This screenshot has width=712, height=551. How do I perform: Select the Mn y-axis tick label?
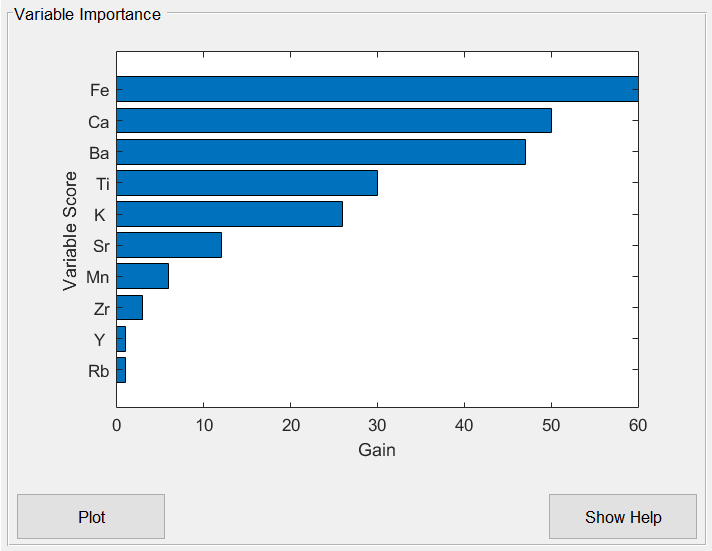[x=98, y=277]
